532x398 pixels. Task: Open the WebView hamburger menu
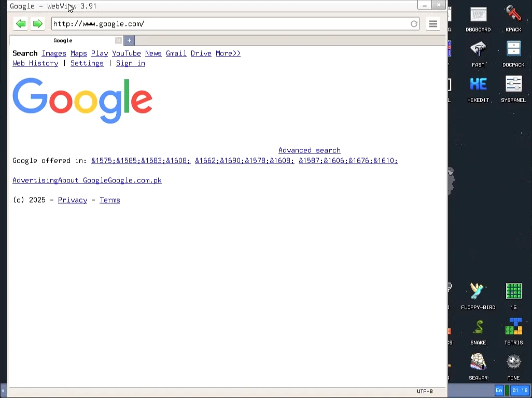point(433,24)
